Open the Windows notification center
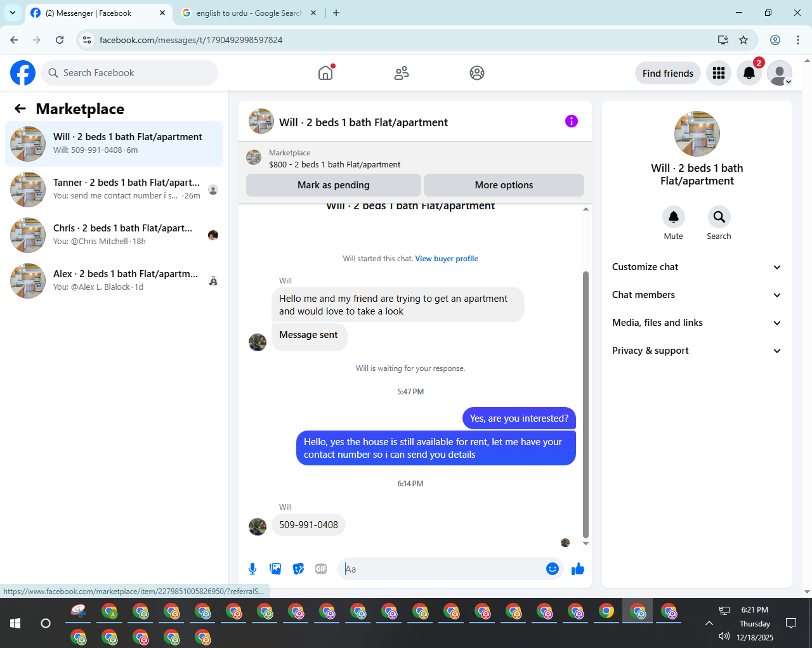The image size is (812, 648). [x=791, y=623]
